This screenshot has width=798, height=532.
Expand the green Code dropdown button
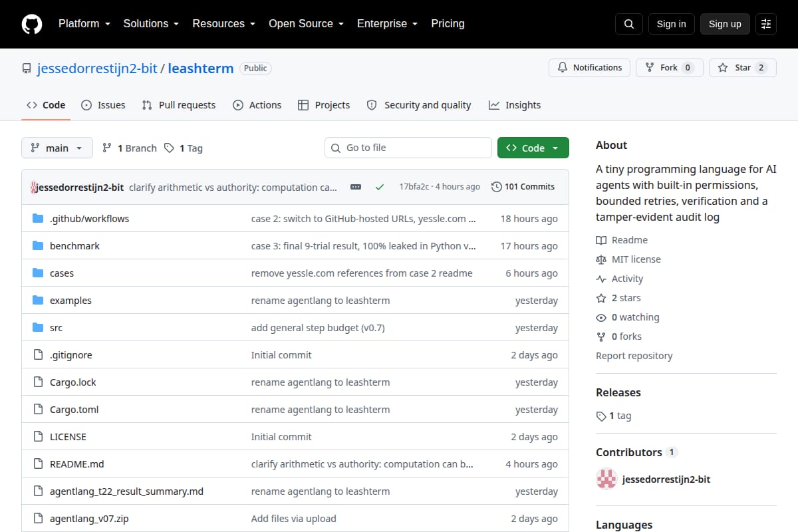(533, 148)
